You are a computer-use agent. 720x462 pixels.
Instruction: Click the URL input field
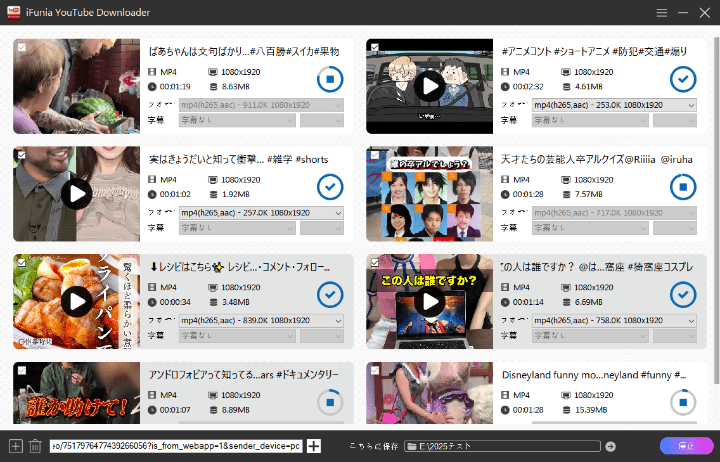(176, 446)
